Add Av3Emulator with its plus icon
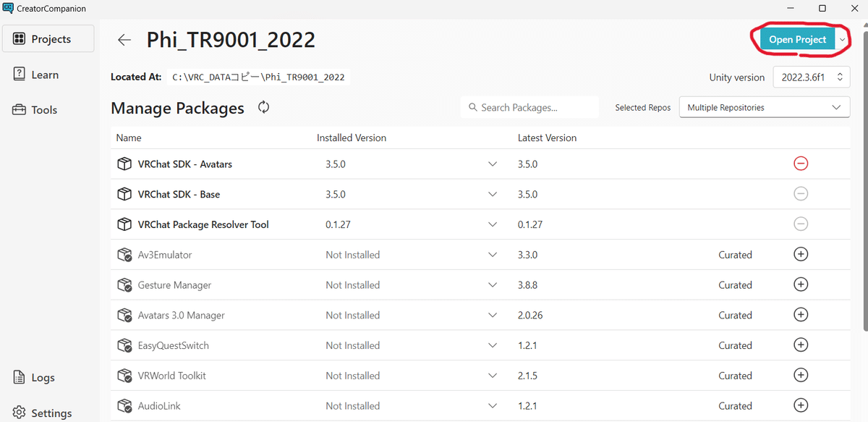This screenshot has width=868, height=422. tap(801, 254)
